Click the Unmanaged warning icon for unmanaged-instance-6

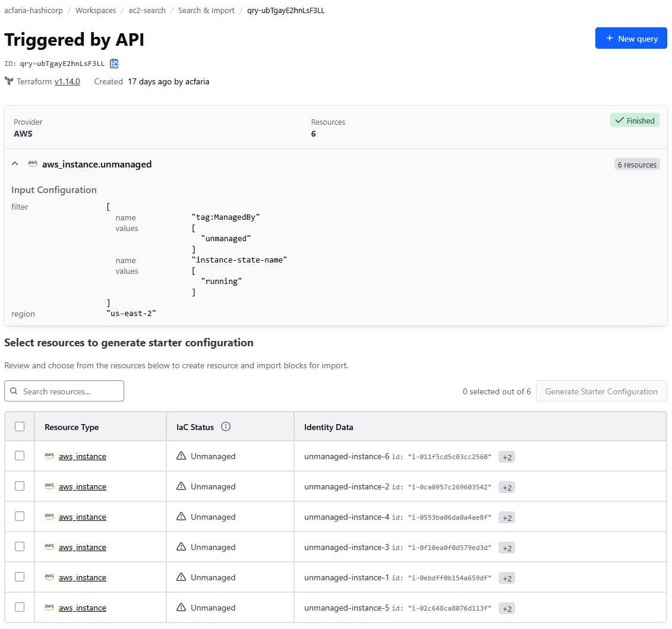[x=181, y=456]
